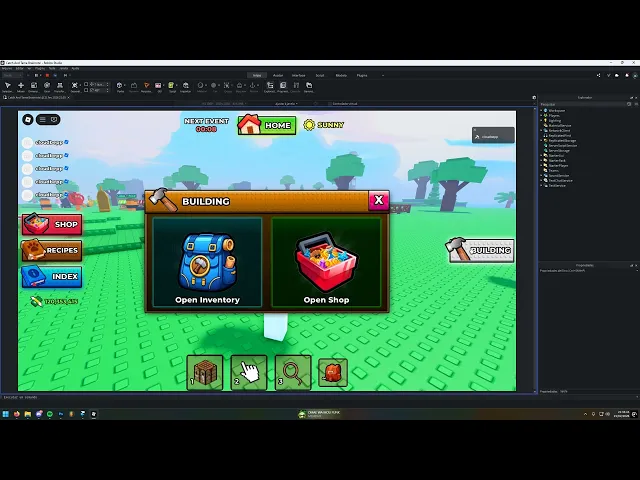Click the Windows Start button
The height and width of the screenshot is (480, 640).
[x=6, y=414]
